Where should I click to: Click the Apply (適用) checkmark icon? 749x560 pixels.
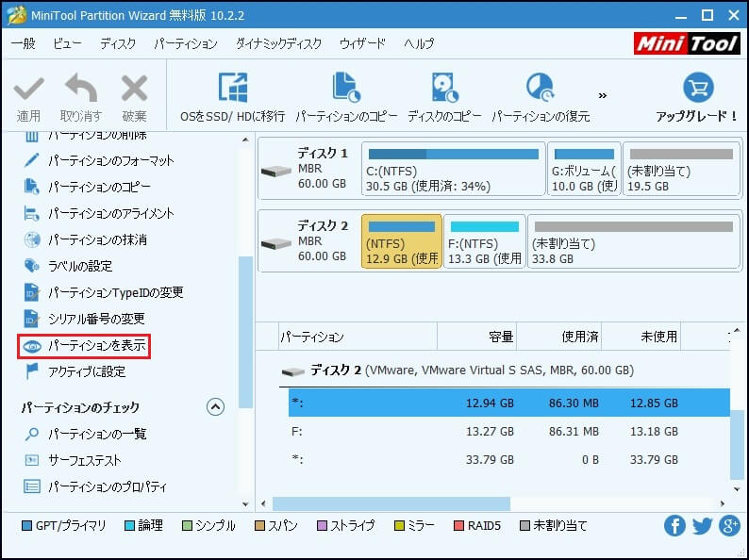[28, 90]
